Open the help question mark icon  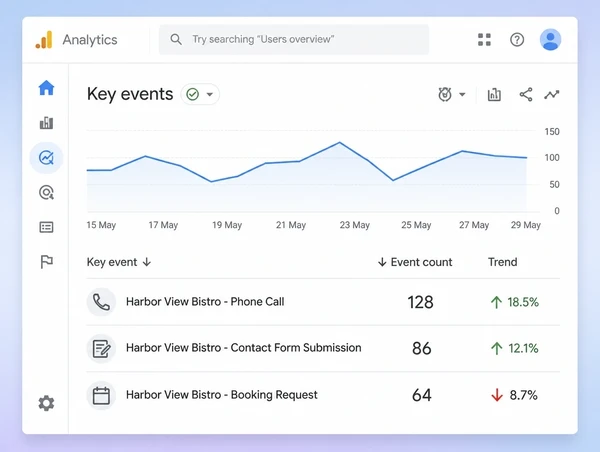click(x=517, y=39)
